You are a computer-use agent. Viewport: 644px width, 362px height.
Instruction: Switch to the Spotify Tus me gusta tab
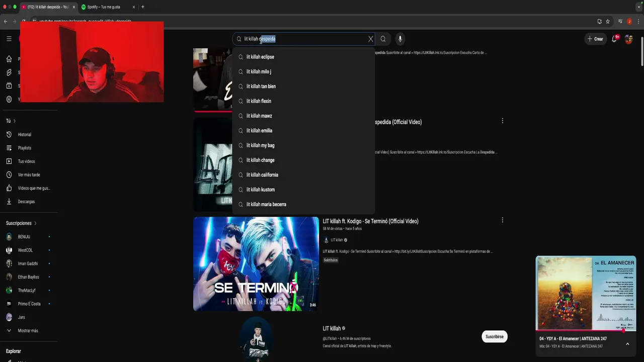pyautogui.click(x=107, y=7)
